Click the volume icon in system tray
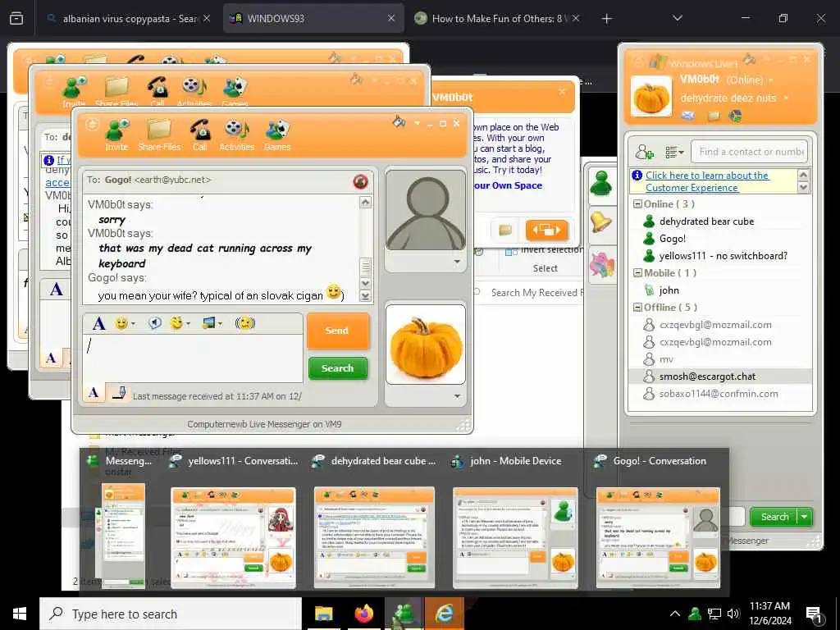This screenshot has height=630, width=840. [x=733, y=614]
